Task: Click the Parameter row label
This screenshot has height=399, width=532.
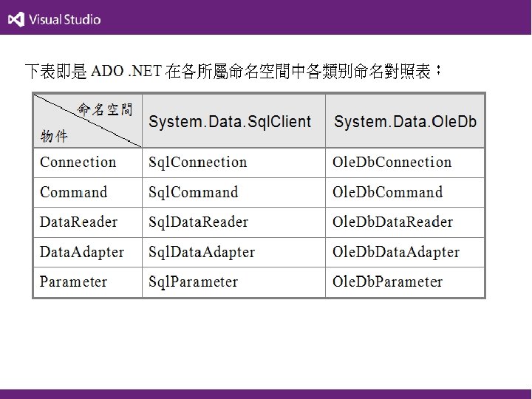Action: [x=73, y=282]
